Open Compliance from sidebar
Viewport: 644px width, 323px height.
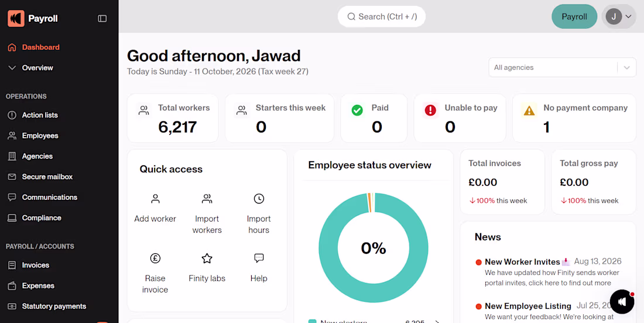click(x=42, y=218)
